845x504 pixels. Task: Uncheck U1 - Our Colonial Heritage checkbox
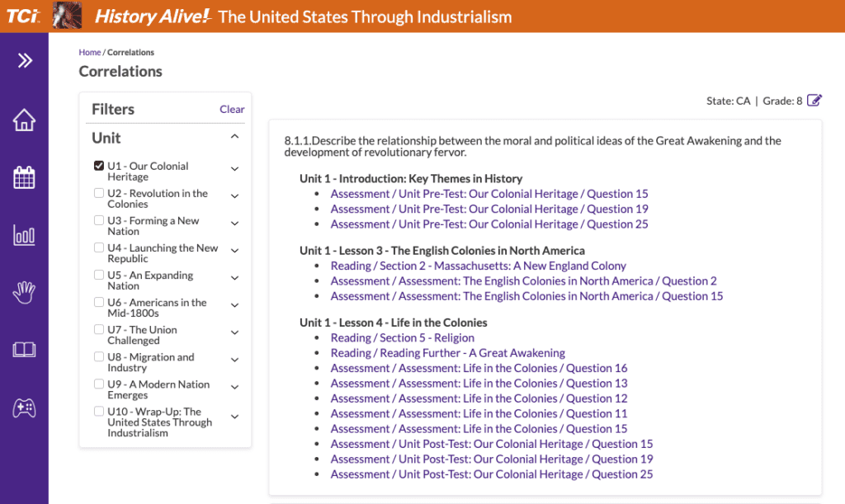click(99, 165)
